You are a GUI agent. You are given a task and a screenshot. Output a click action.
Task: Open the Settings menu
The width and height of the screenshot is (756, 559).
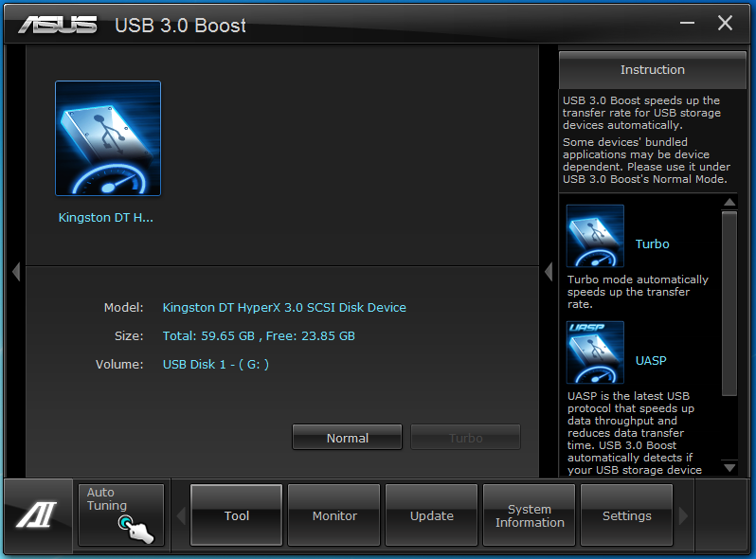coord(627,515)
